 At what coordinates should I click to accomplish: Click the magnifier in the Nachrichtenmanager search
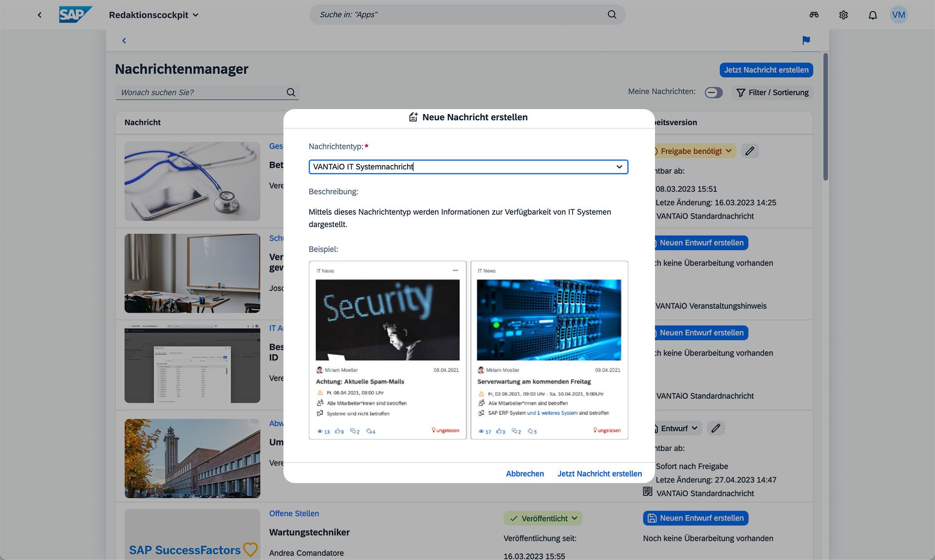click(291, 93)
